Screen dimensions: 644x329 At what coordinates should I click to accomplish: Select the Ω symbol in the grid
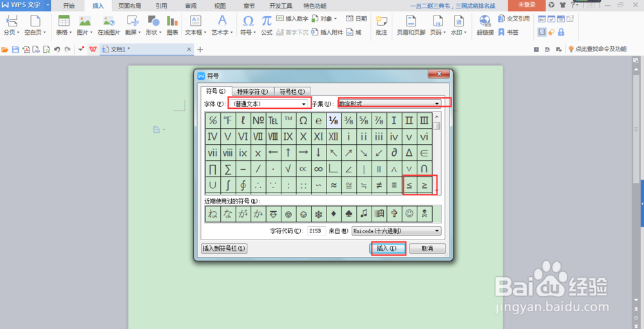[303, 120]
